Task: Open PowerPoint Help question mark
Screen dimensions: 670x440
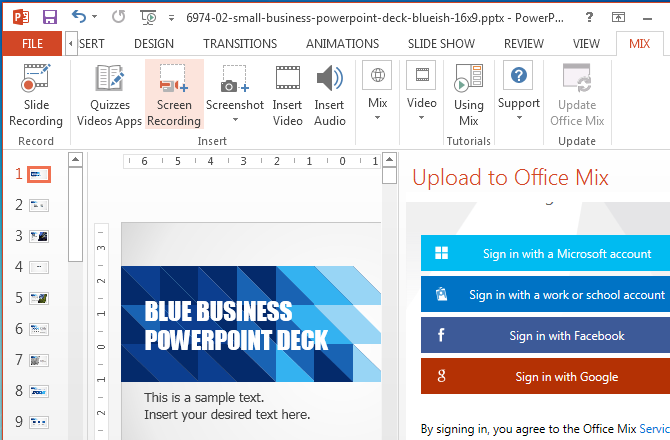Action: [589, 17]
